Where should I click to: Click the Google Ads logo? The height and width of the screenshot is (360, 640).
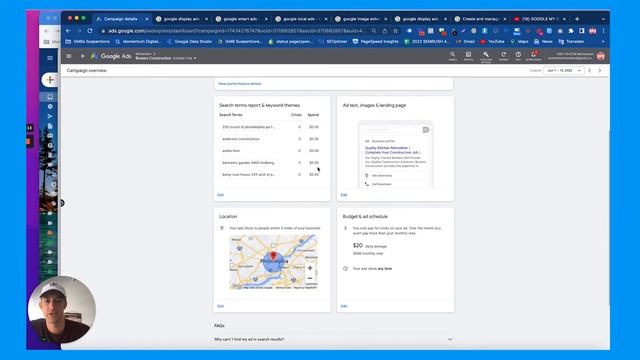pos(111,56)
